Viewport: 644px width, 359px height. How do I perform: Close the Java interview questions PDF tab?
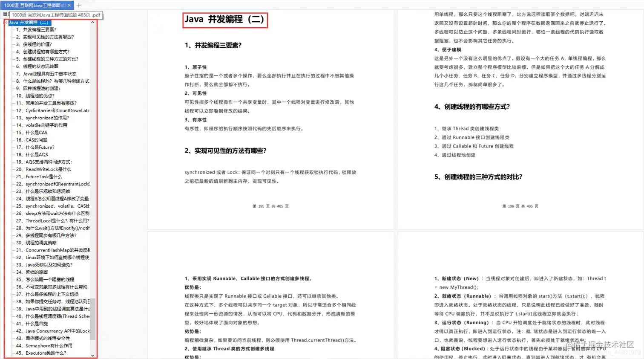point(69,5)
